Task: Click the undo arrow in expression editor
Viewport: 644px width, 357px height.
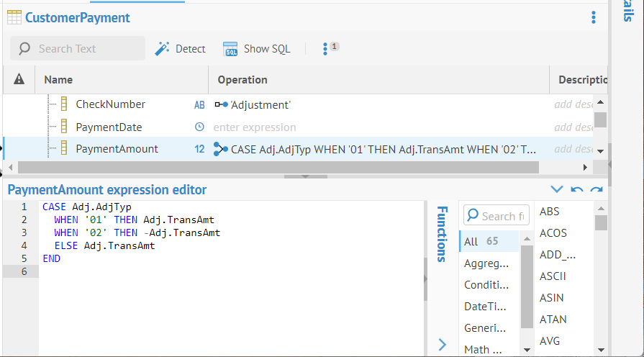Action: [576, 190]
